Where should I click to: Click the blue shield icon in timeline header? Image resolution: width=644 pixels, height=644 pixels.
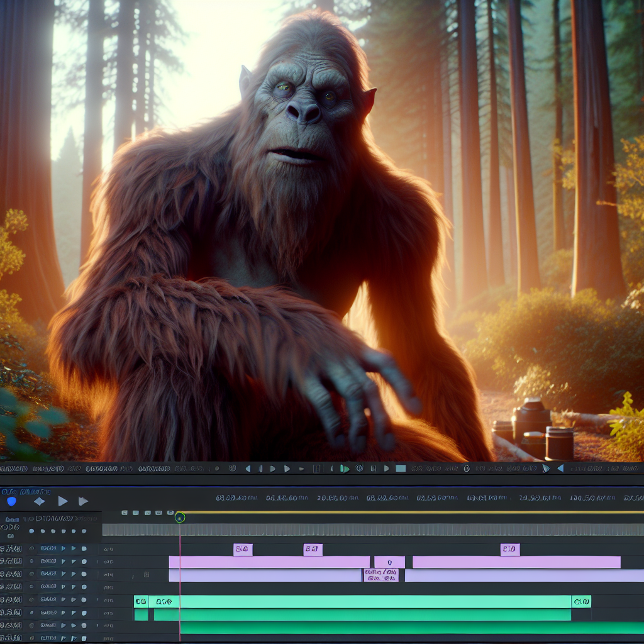(11, 501)
